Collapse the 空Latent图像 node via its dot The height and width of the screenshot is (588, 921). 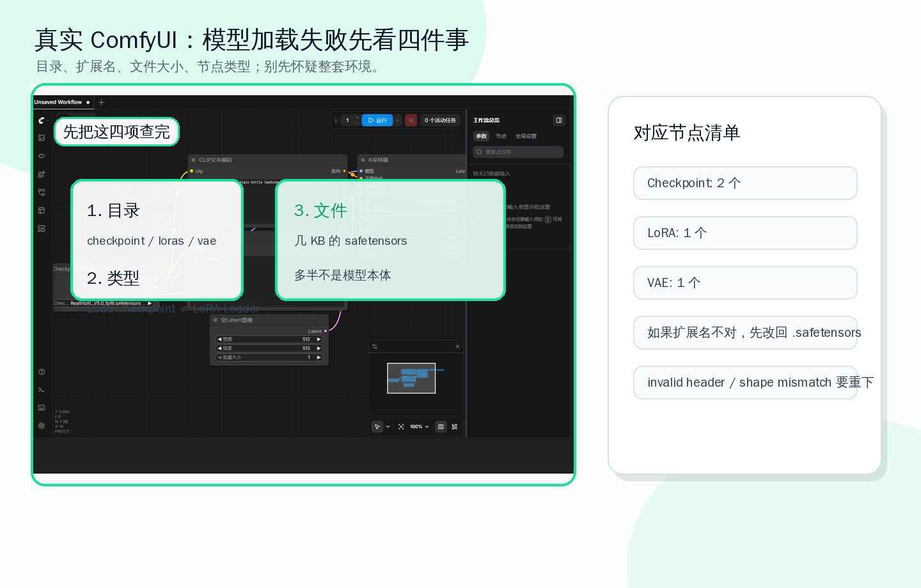point(216,320)
